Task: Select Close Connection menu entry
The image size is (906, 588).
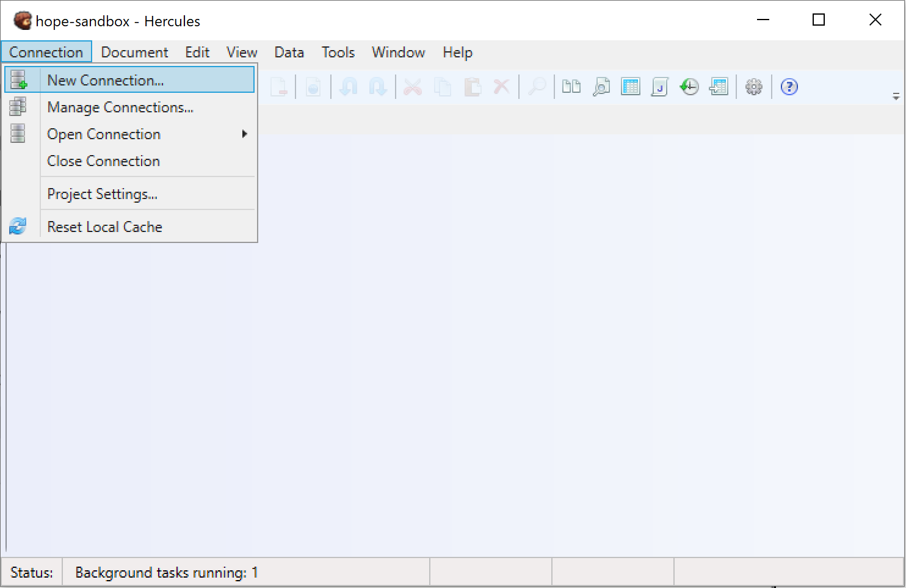Action: [129, 161]
